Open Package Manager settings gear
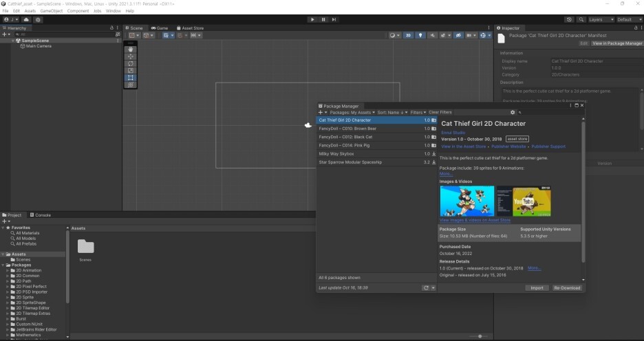Viewport: 644px width, 341px height. click(513, 112)
